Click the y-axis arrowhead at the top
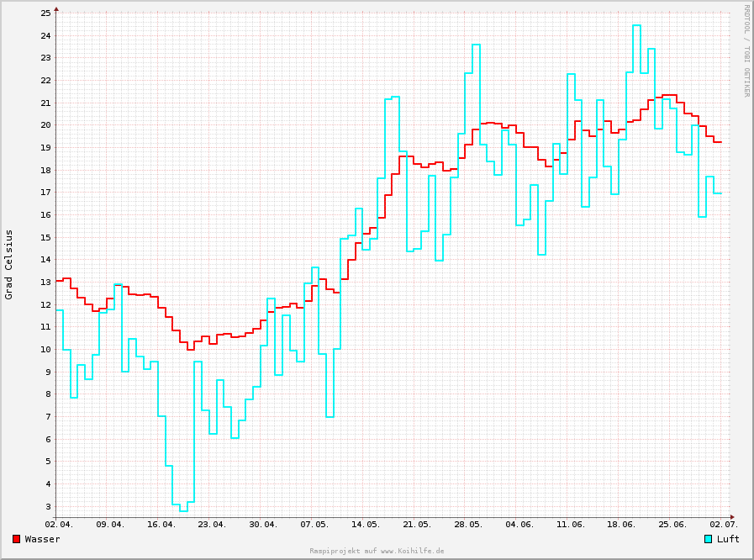 pyautogui.click(x=56, y=8)
